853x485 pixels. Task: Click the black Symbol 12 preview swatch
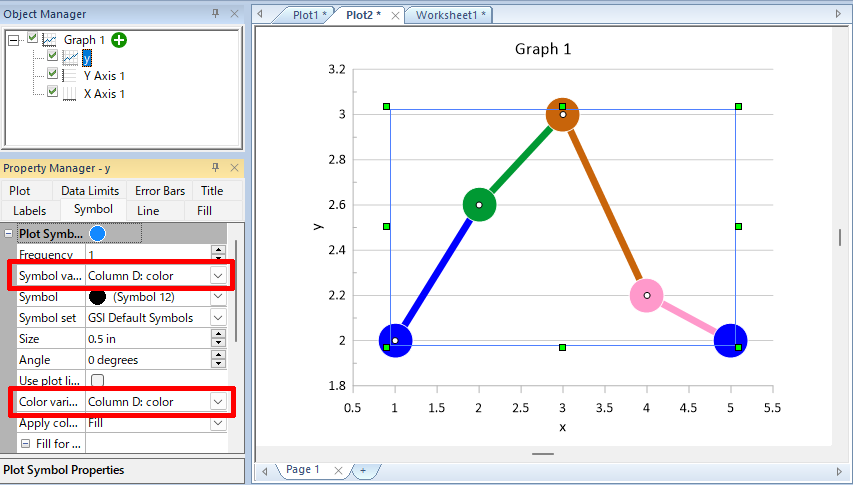click(x=97, y=297)
